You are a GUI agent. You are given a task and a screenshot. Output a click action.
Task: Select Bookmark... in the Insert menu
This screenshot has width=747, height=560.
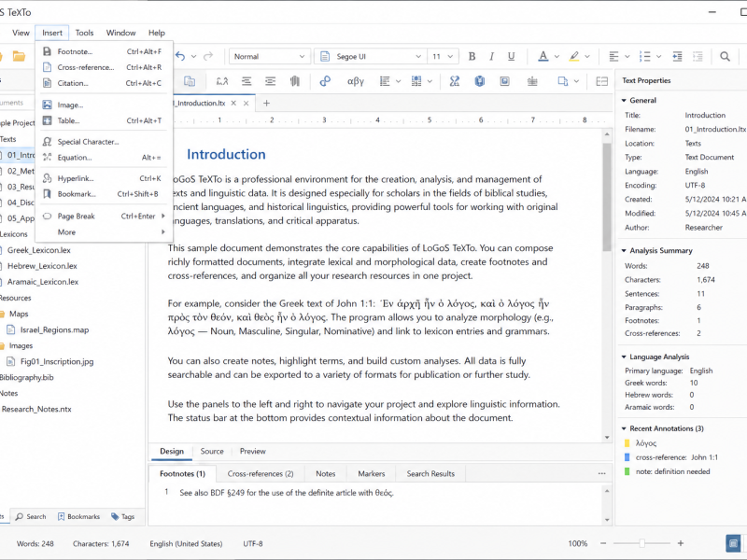102,194
